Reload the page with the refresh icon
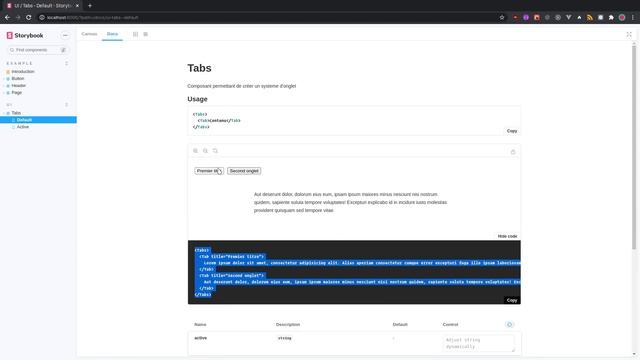The width and height of the screenshot is (640, 360). tap(29, 18)
